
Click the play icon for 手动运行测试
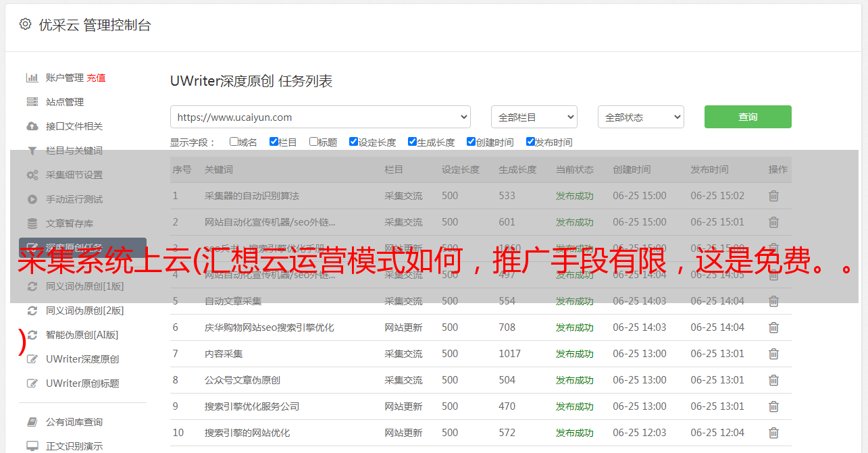coord(32,199)
